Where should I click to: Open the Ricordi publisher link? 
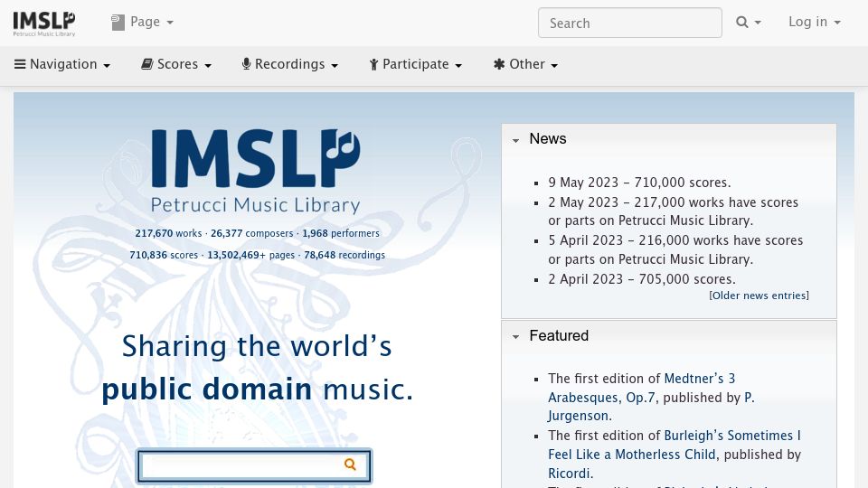pos(571,474)
